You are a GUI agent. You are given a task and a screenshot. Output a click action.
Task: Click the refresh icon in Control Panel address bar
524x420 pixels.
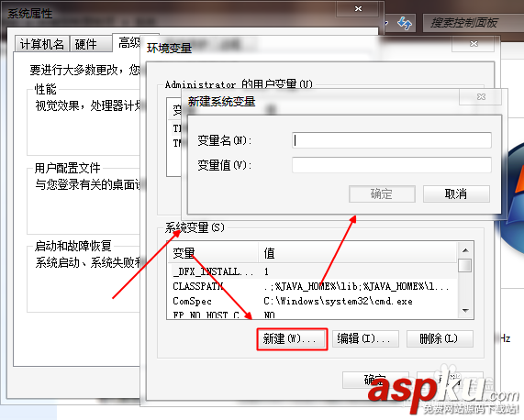point(405,23)
